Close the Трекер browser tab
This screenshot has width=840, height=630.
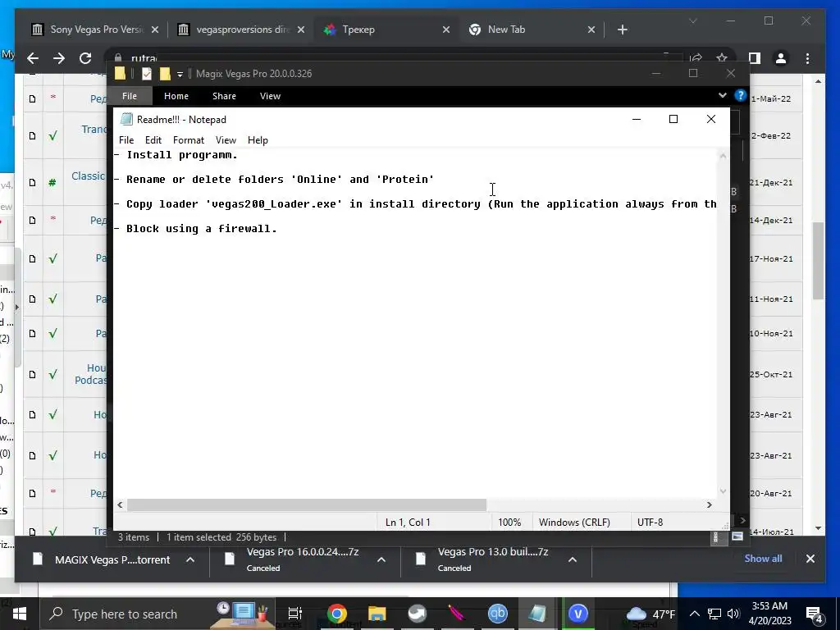(445, 30)
